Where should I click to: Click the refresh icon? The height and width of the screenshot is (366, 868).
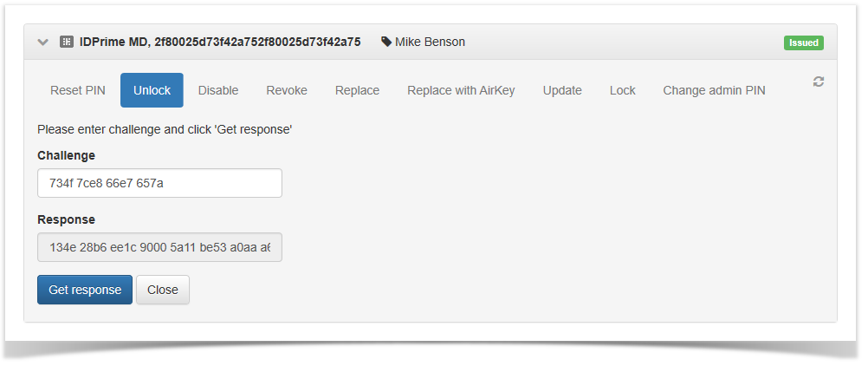(x=818, y=82)
